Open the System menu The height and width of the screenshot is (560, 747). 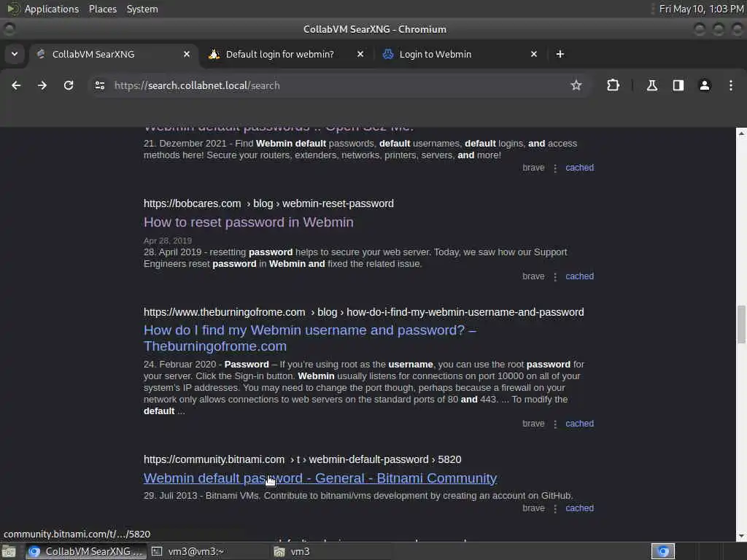[142, 9]
